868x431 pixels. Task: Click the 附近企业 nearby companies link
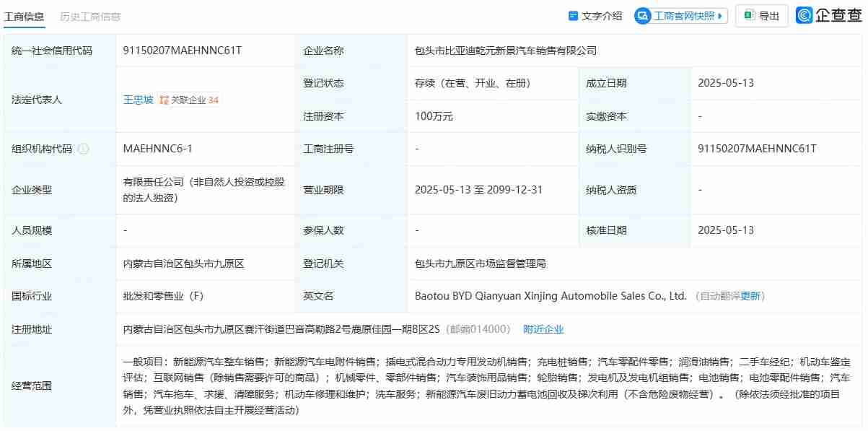point(543,328)
